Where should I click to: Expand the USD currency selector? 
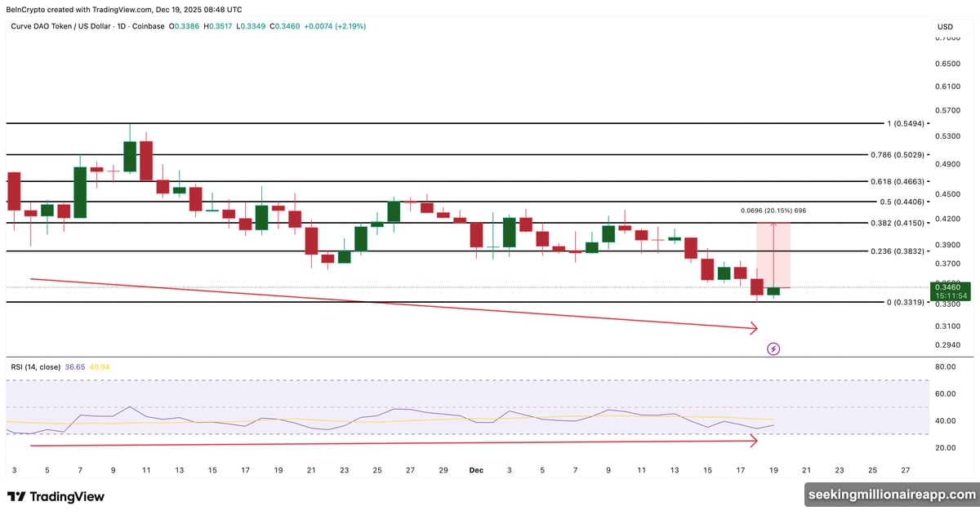pyautogui.click(x=943, y=26)
